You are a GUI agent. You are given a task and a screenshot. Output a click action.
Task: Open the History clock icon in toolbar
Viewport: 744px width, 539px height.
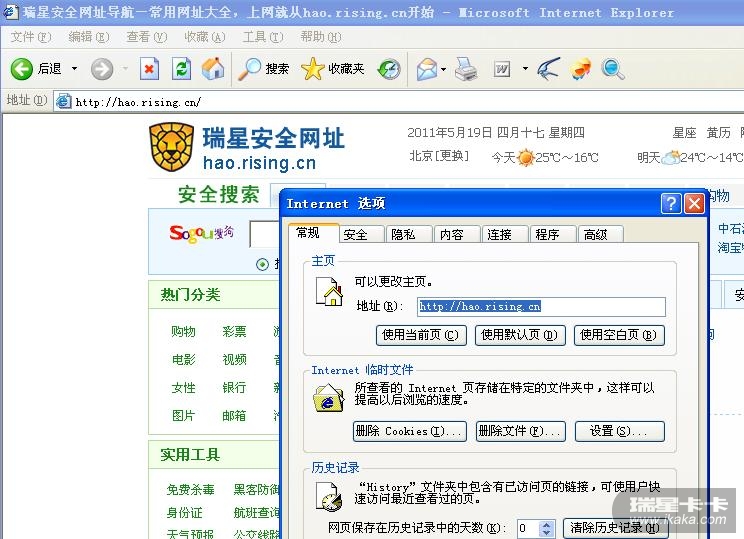(x=389, y=69)
